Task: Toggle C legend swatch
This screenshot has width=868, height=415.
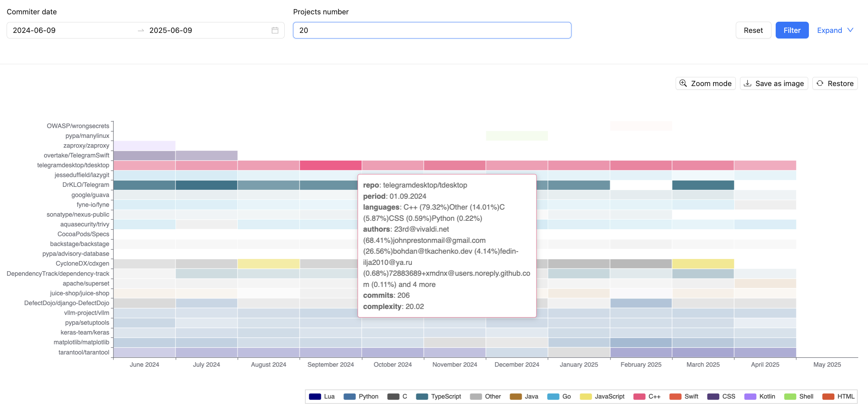Action: [393, 396]
